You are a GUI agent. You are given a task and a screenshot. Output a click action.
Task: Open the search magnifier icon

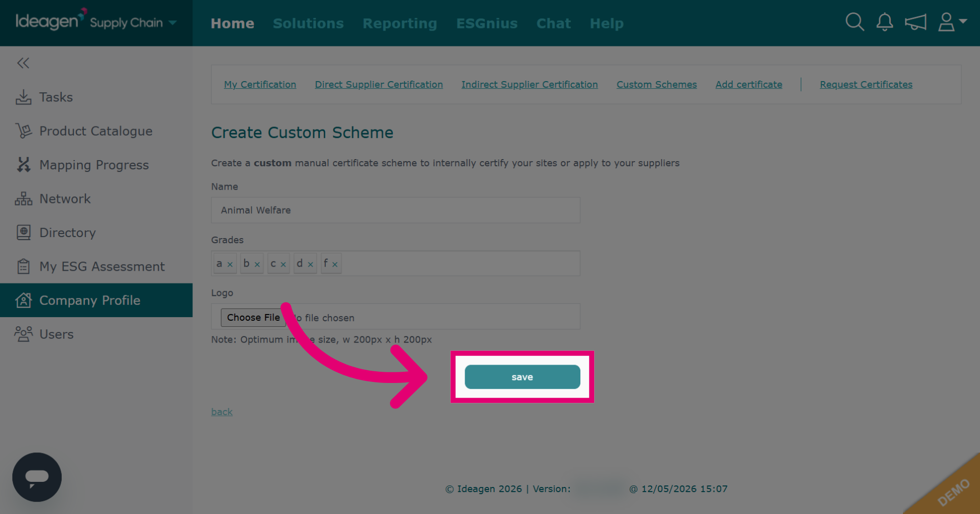[854, 22]
